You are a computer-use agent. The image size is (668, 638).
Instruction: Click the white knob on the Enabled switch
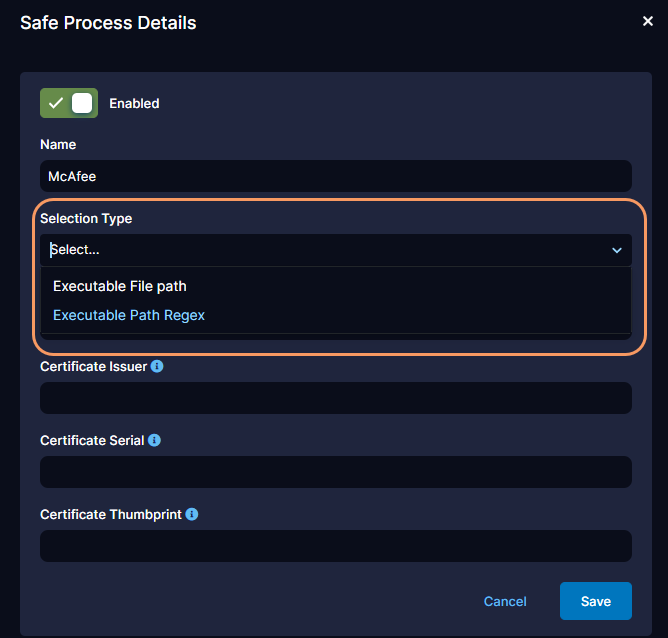point(82,103)
